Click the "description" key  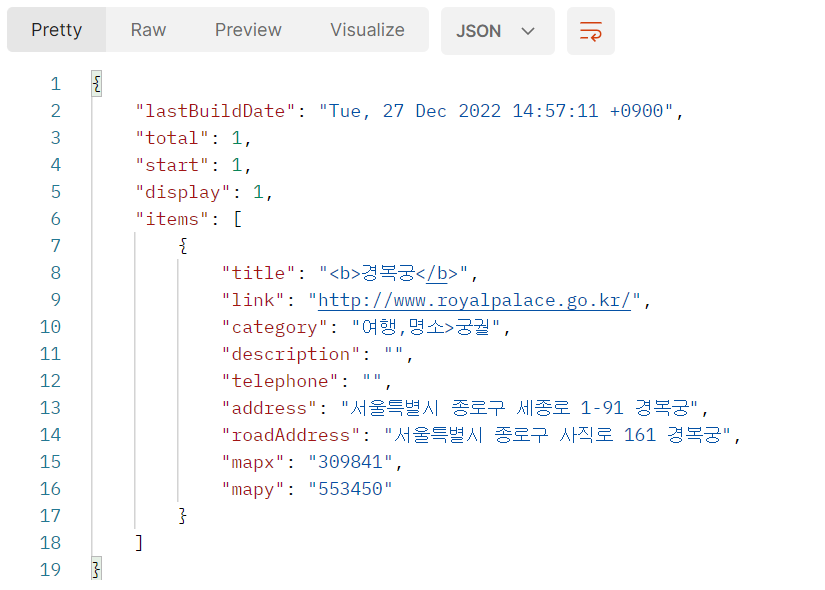pos(291,354)
